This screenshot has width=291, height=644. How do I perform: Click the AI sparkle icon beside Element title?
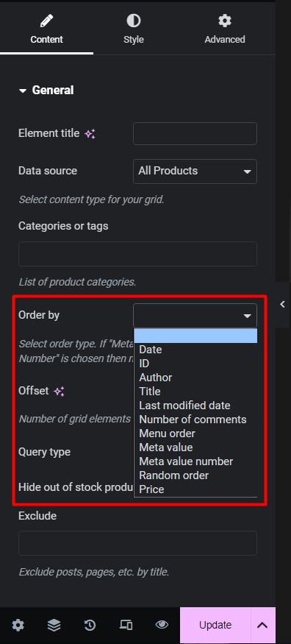(90, 134)
